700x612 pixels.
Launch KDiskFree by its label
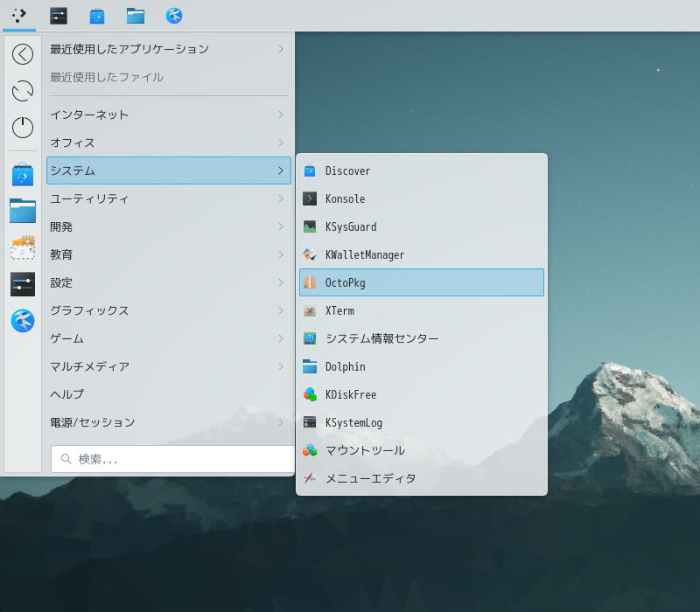pos(351,394)
